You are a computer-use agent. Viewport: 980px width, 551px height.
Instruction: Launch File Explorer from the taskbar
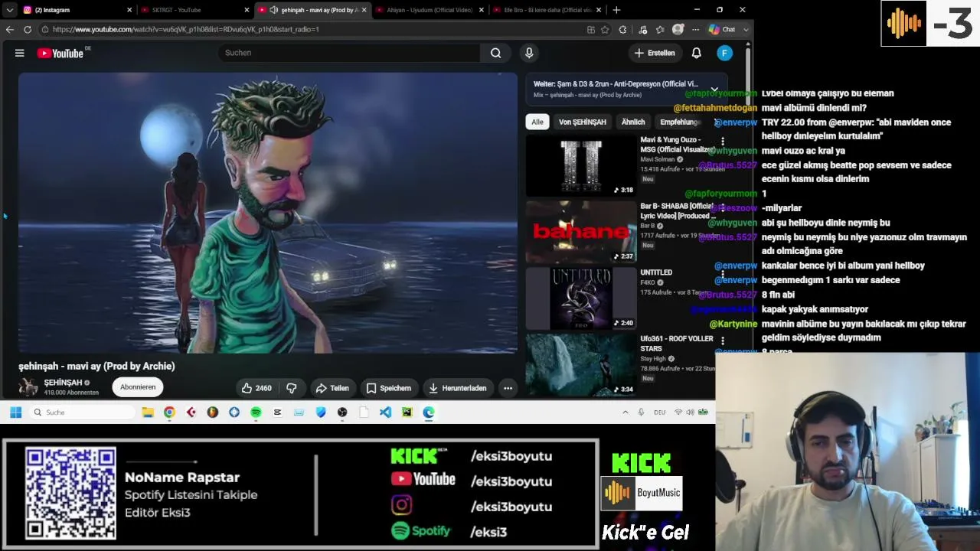[148, 412]
